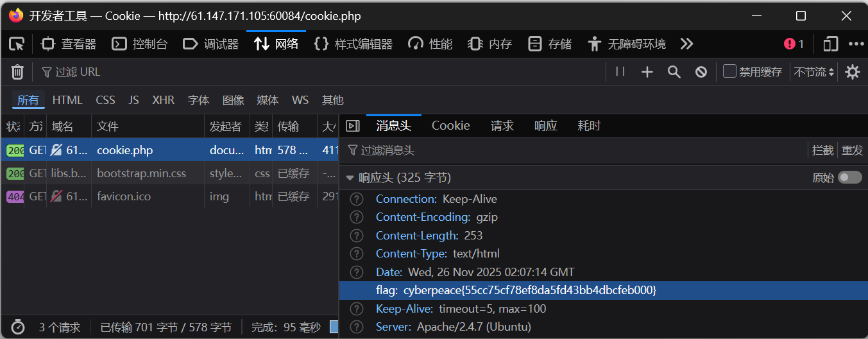This screenshot has height=339, width=868.
Task: Sort by the 传输 column header
Action: (294, 126)
